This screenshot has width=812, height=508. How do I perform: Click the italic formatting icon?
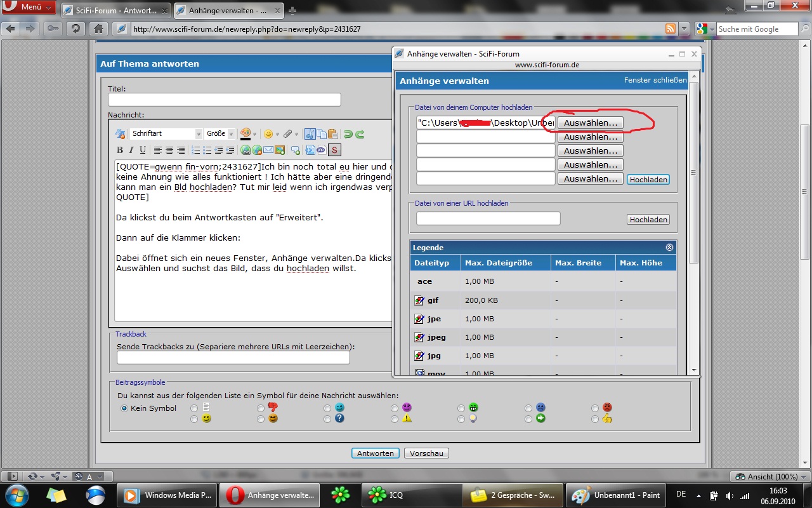131,150
